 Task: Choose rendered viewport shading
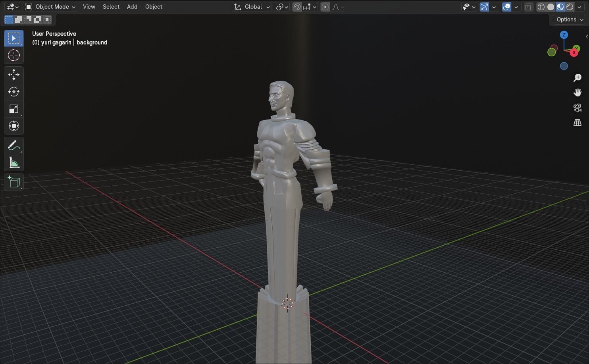point(570,7)
